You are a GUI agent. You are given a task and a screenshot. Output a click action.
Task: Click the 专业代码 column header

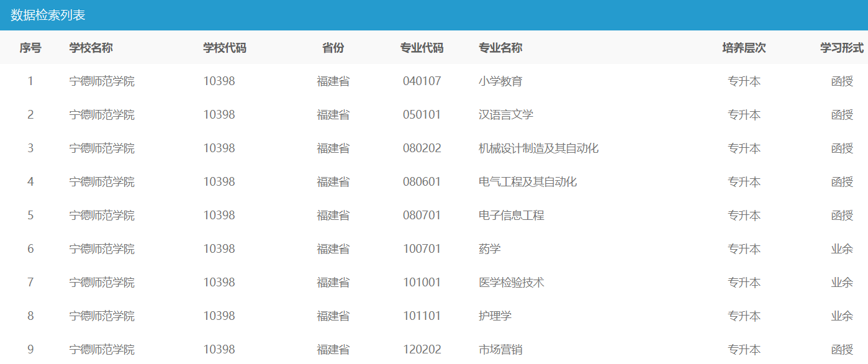click(x=422, y=48)
